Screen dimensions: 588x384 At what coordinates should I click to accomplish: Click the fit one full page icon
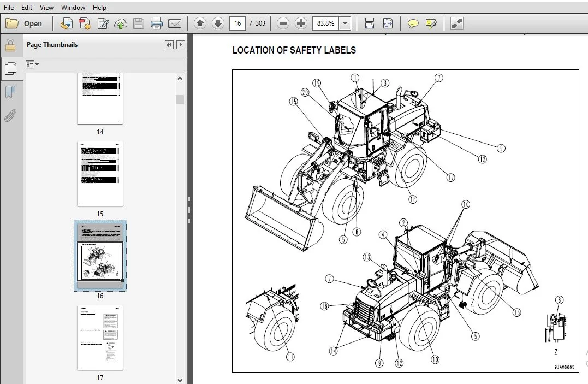click(x=388, y=23)
